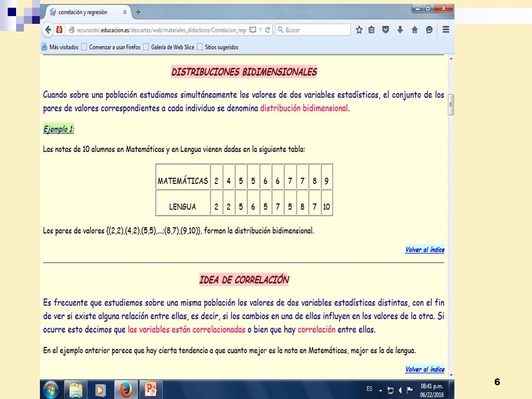Screen dimensions: 532x399
Task: Click red text las variables están correlacionadas
Action: click(187, 329)
